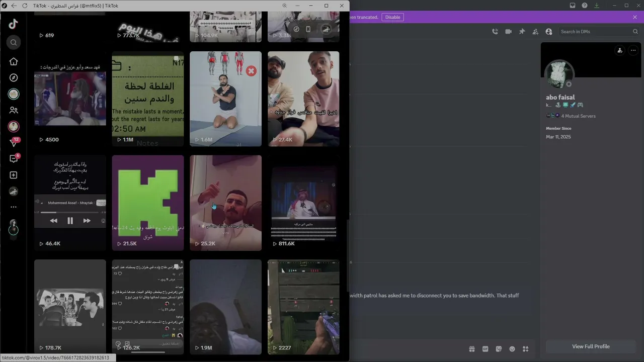The width and height of the screenshot is (644, 362).
Task: Click fast-forward on the Mohammed Assaf player thumbnail
Action: [87, 220]
